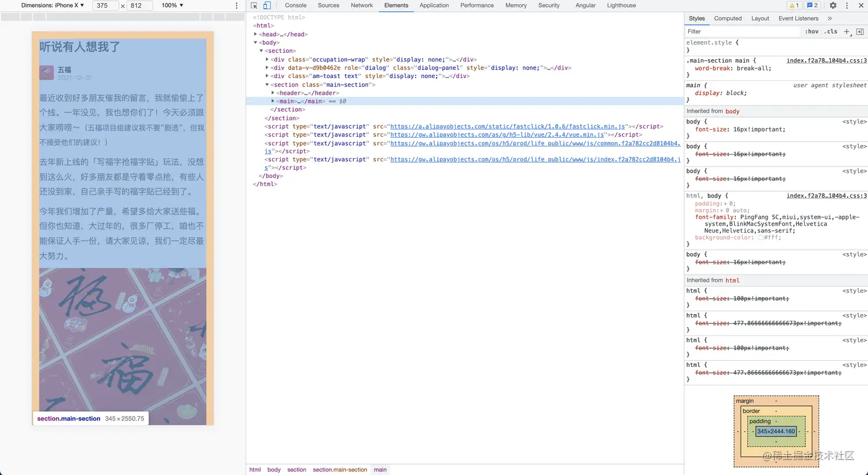Click the article title 听说有人想我了

80,47
